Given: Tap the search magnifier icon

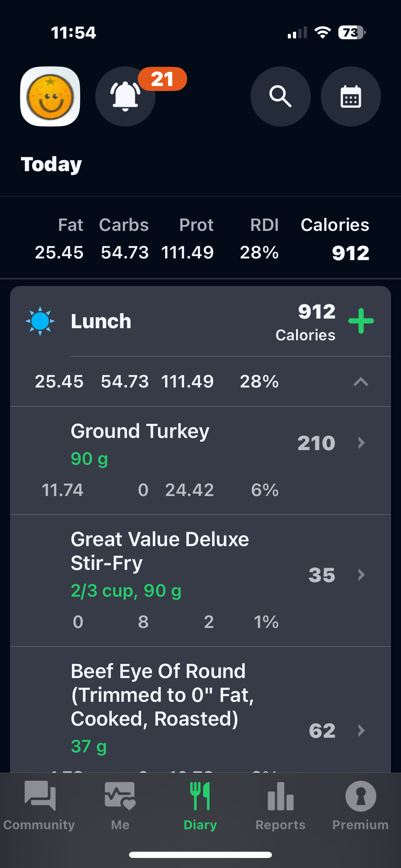Looking at the screenshot, I should click(280, 96).
